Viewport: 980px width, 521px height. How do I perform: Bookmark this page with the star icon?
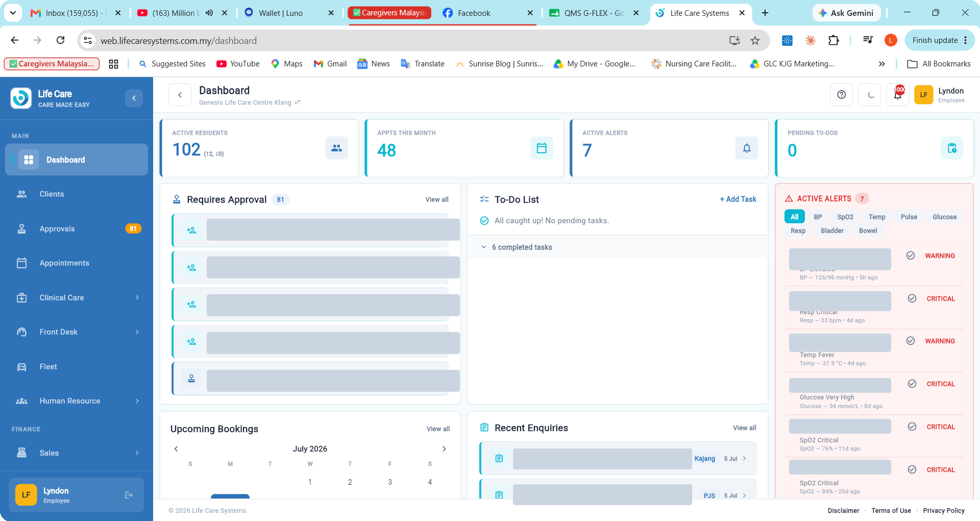tap(755, 40)
